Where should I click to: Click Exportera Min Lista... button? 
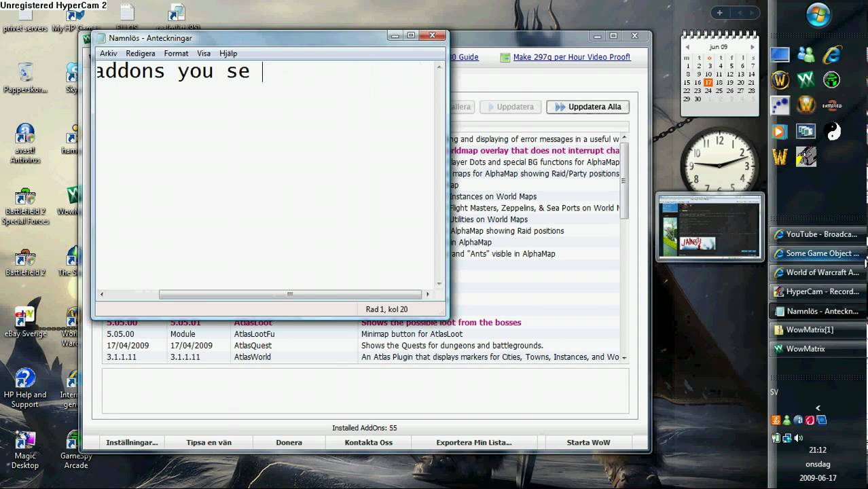click(x=473, y=442)
